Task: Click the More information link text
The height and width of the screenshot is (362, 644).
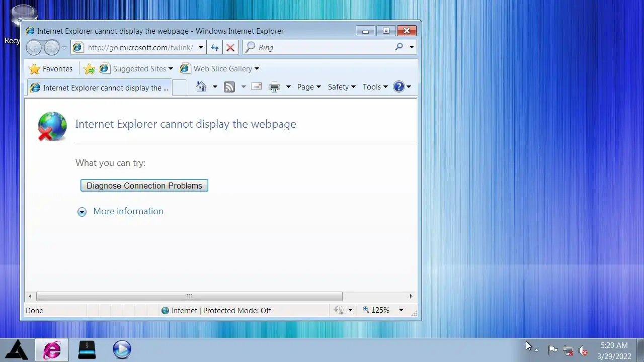Action: pyautogui.click(x=128, y=211)
